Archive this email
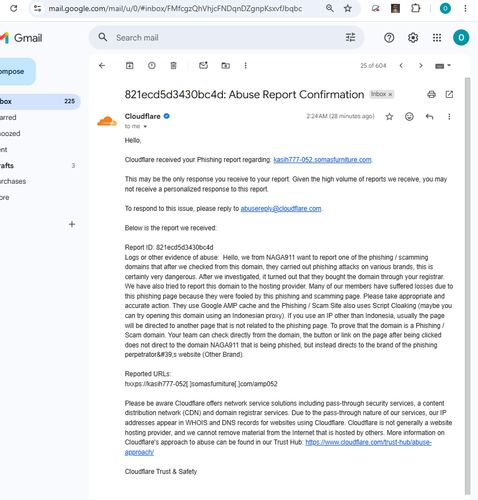The width and height of the screenshot is (478, 500). tap(130, 66)
